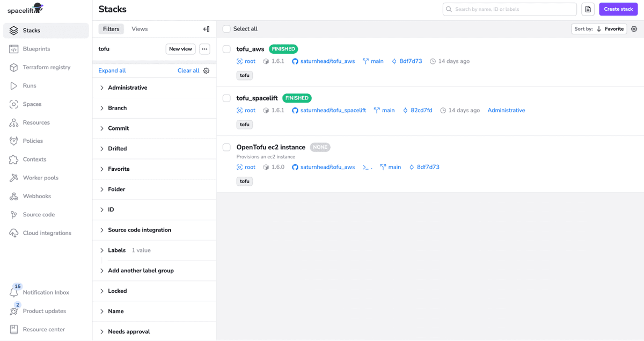The width and height of the screenshot is (644, 341).
Task: Switch to the Views tab
Action: point(139,28)
